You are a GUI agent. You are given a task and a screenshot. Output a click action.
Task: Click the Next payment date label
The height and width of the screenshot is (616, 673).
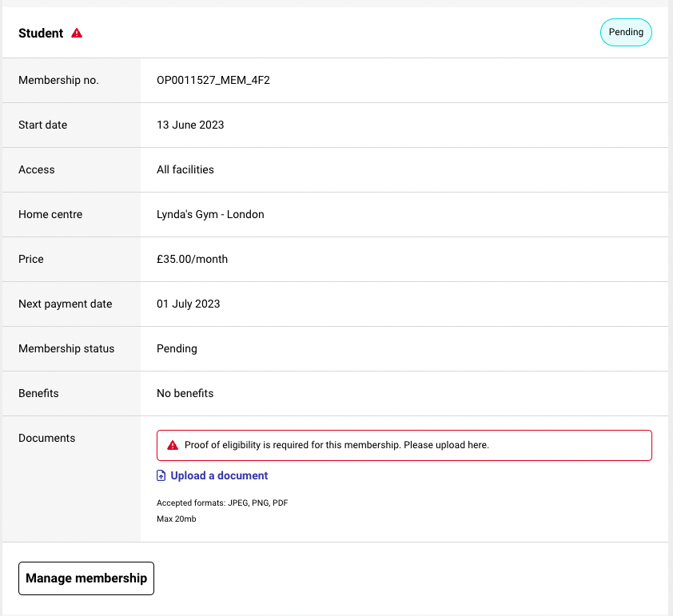pos(66,304)
